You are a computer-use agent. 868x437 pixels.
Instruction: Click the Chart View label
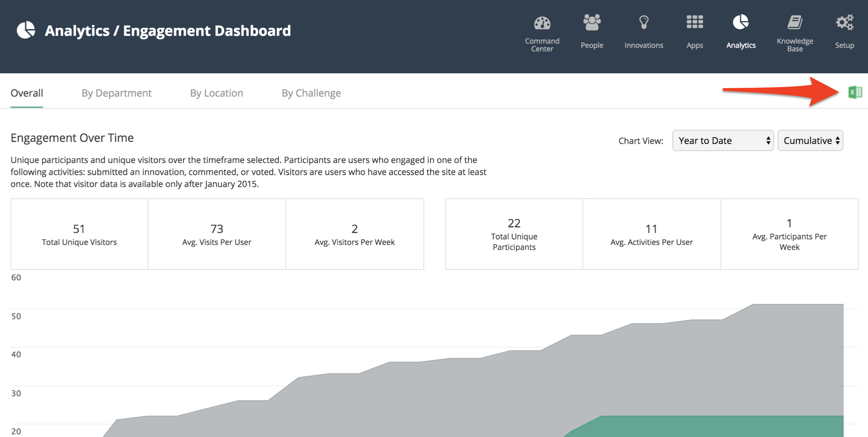641,141
